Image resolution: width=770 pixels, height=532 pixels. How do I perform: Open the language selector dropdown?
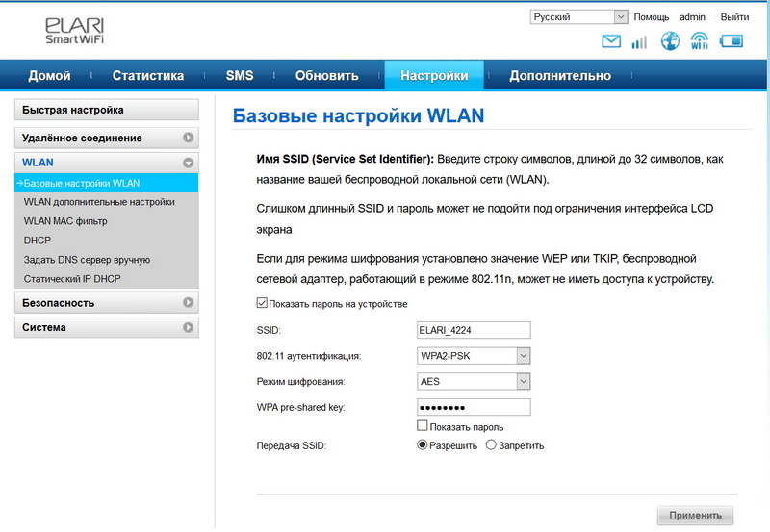click(578, 17)
